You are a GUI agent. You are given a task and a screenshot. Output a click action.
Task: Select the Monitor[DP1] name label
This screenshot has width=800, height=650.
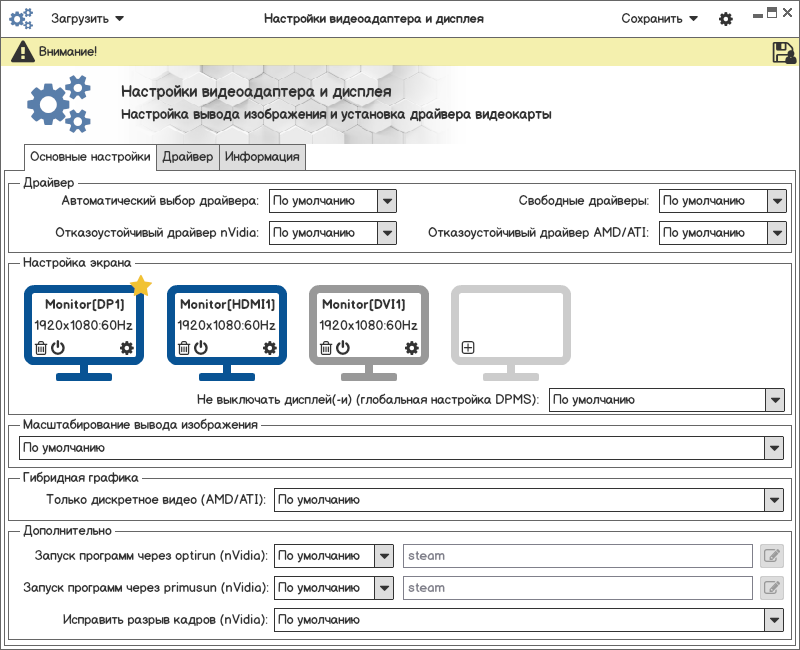(85, 305)
